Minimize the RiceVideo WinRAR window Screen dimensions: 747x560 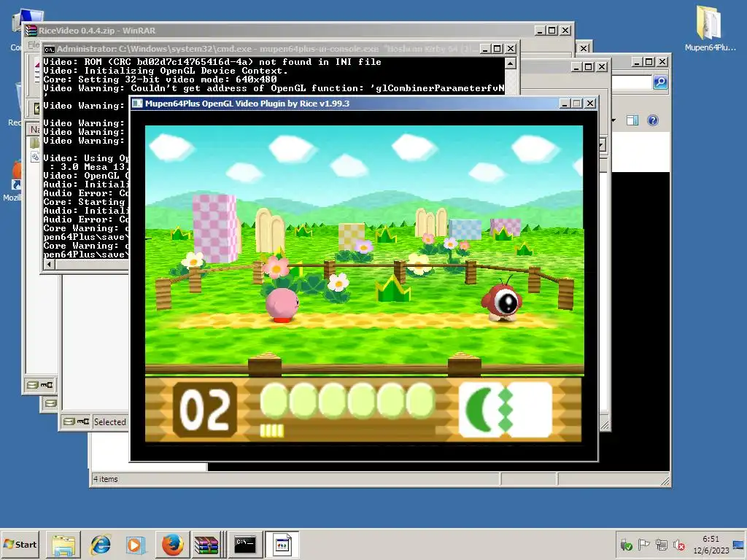pos(540,31)
